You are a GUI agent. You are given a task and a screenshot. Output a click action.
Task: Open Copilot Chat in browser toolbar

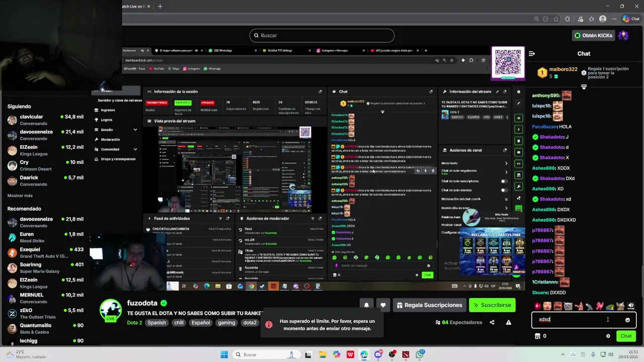click(631, 19)
